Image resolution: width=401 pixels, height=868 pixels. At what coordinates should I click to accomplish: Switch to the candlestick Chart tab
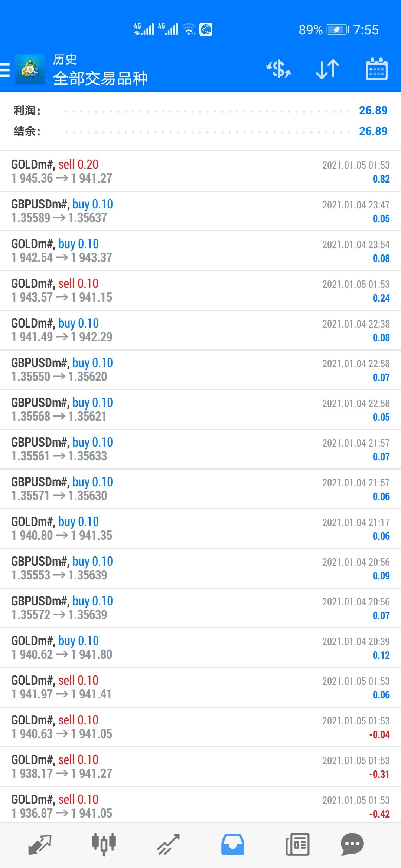pos(104,845)
